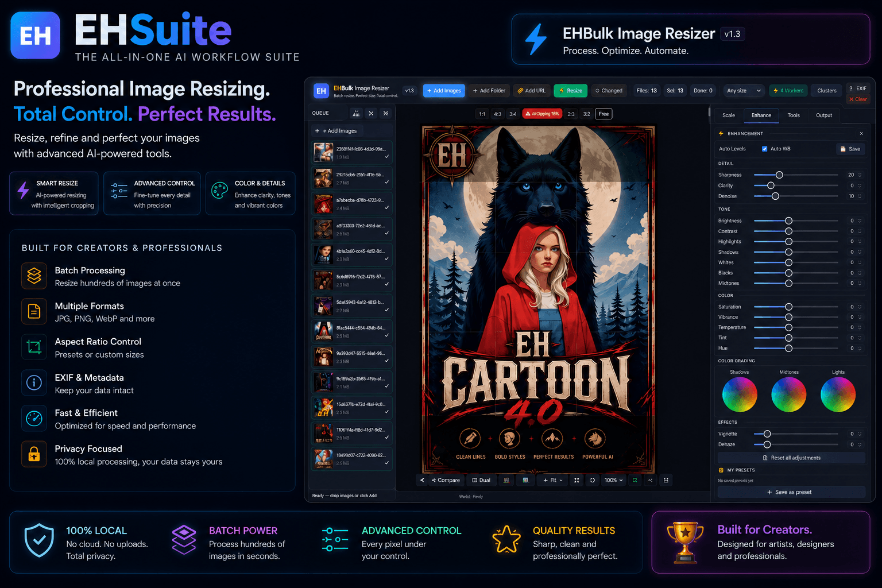
Task: Click the My Presets section icon
Action: pyautogui.click(x=721, y=470)
